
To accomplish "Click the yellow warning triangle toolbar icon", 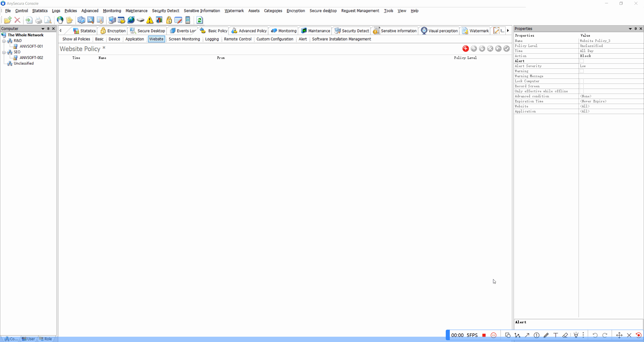I will 150,20.
